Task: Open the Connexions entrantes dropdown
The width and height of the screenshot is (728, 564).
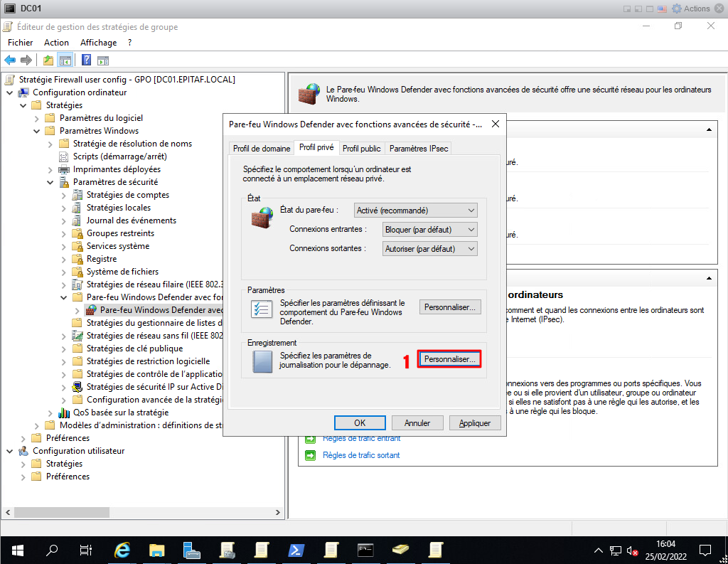Action: click(x=429, y=230)
